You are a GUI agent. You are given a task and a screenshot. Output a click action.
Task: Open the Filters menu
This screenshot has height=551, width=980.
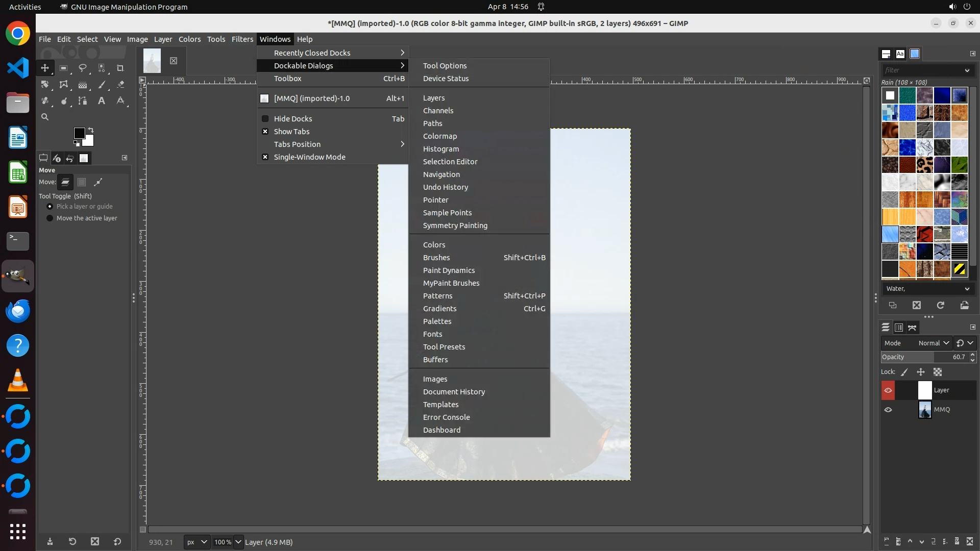click(242, 39)
